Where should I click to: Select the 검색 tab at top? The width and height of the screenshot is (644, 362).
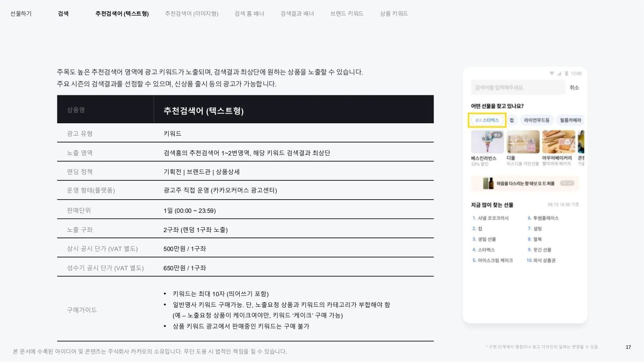click(63, 14)
